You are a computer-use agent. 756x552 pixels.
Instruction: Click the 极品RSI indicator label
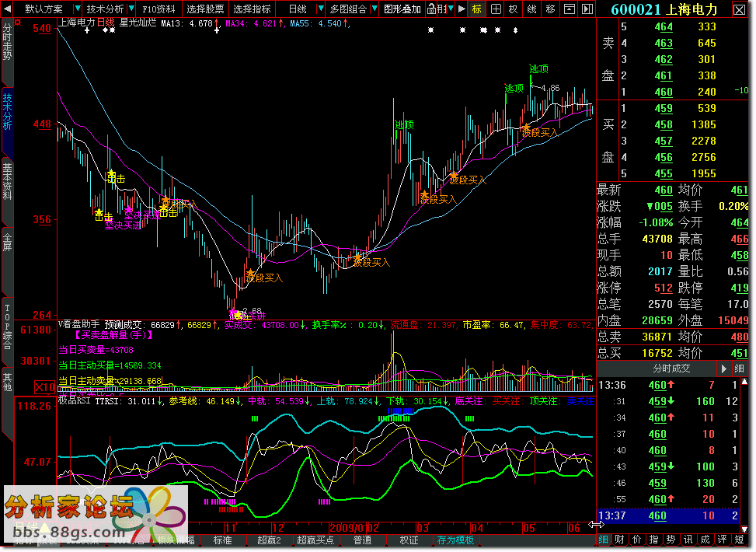pos(75,401)
